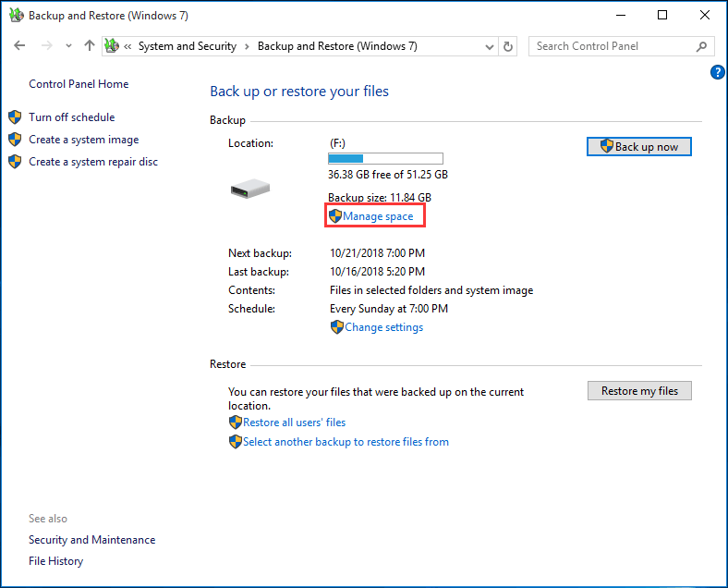Click the forward navigation arrow
Image resolution: width=728 pixels, height=588 pixels.
46,46
